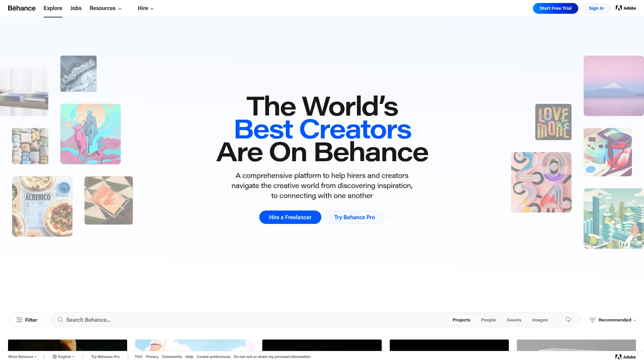The width and height of the screenshot is (644, 362).
Task: Switch to the People search tab
Action: tap(488, 320)
